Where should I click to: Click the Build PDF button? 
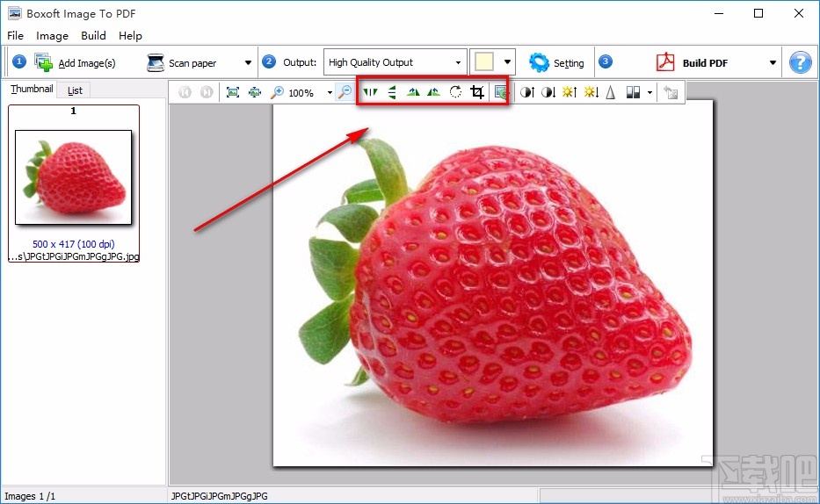[x=693, y=62]
